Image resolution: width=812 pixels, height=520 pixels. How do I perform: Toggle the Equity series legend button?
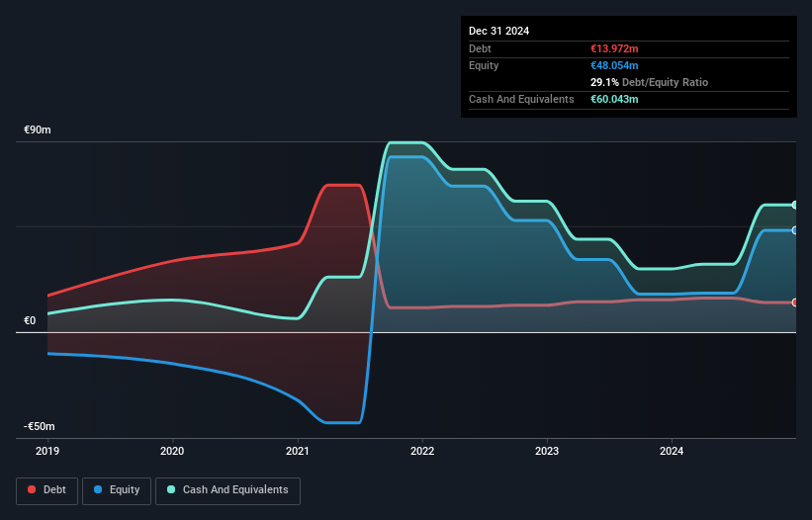(x=117, y=490)
